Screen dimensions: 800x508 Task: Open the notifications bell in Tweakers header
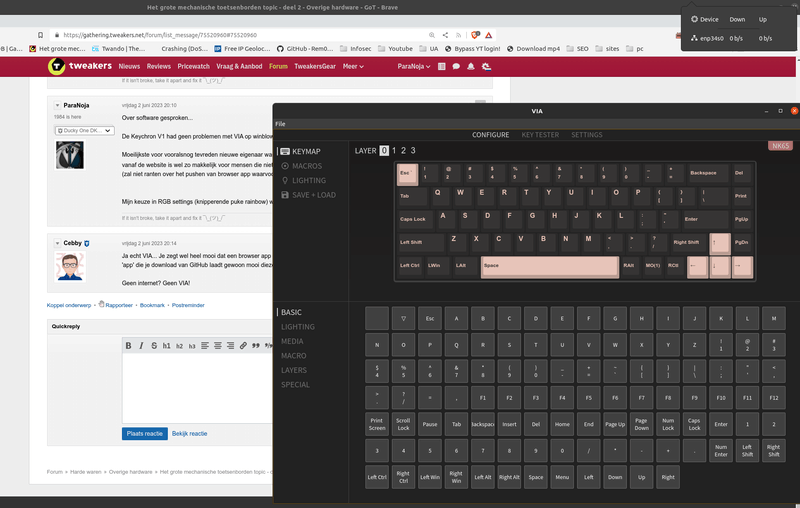(471, 66)
